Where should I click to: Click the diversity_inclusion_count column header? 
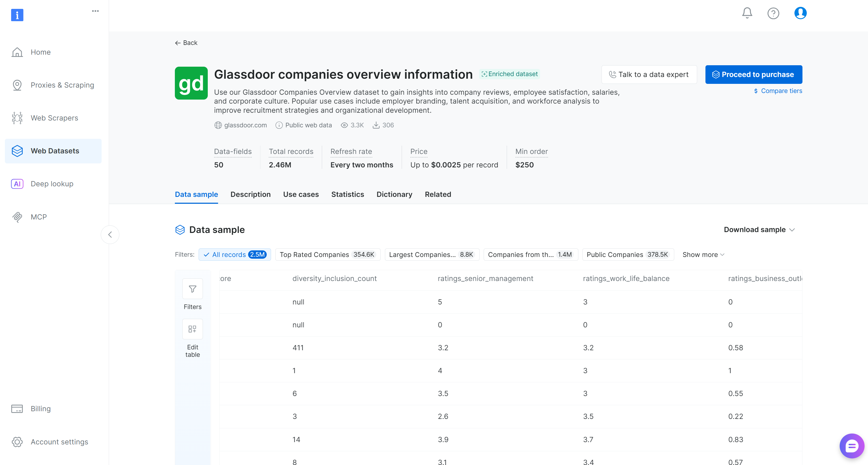334,279
